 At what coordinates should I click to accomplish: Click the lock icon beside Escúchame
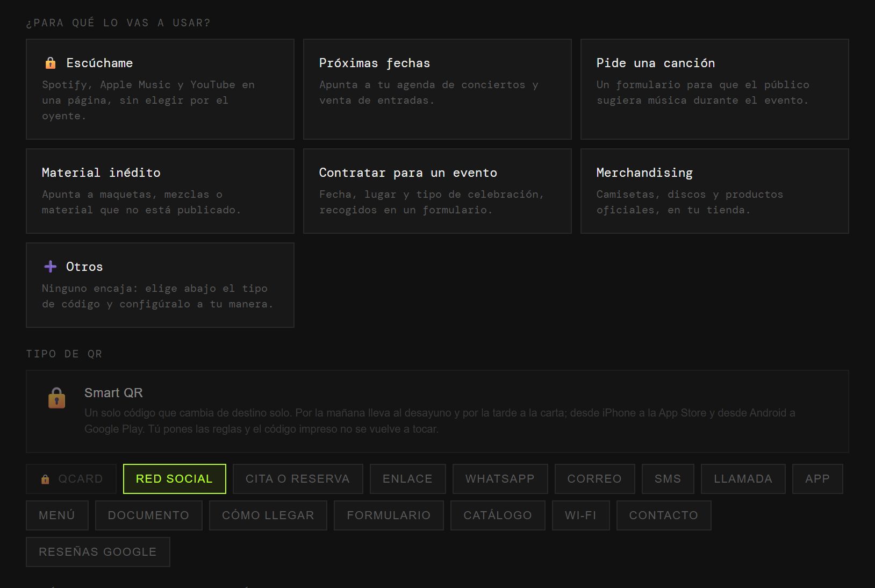tap(51, 63)
